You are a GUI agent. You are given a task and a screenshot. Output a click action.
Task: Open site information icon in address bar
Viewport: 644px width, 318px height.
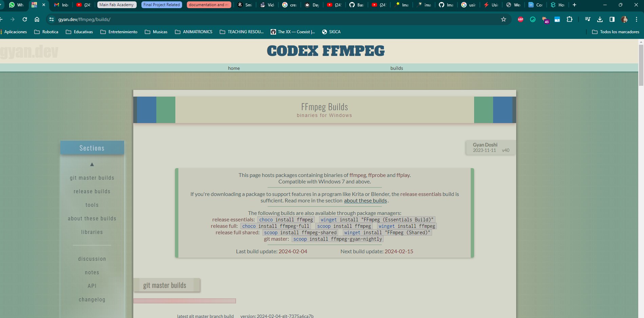52,19
